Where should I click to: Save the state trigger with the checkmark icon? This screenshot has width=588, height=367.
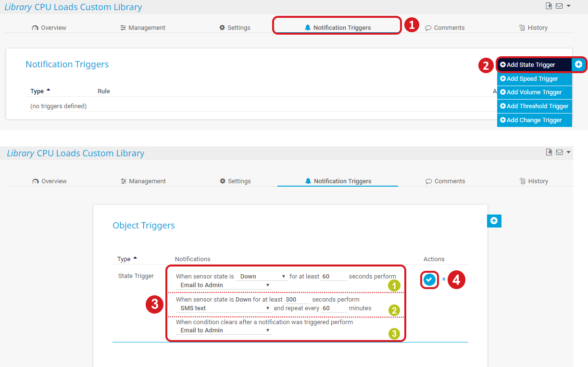pyautogui.click(x=429, y=279)
